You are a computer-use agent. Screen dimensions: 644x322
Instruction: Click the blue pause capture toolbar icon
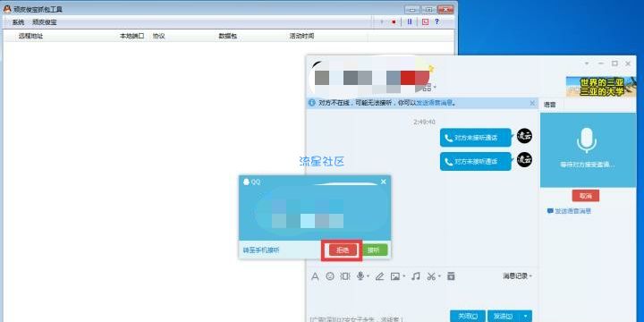(410, 21)
